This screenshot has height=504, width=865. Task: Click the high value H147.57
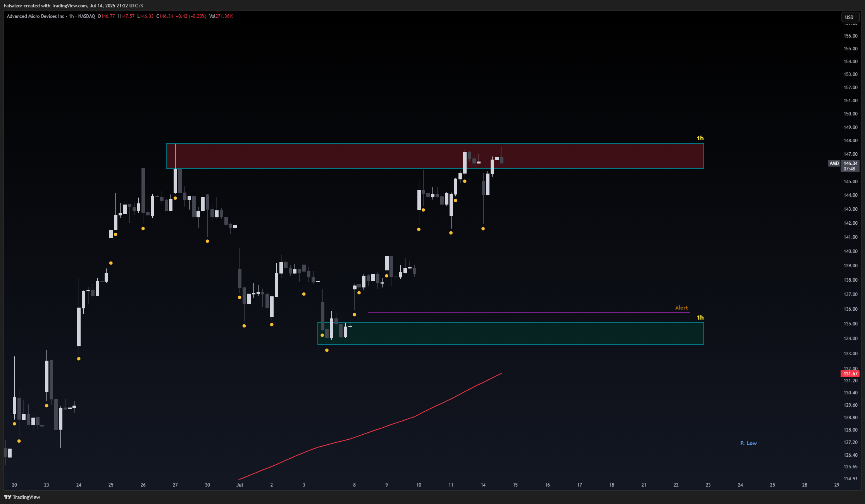126,16
